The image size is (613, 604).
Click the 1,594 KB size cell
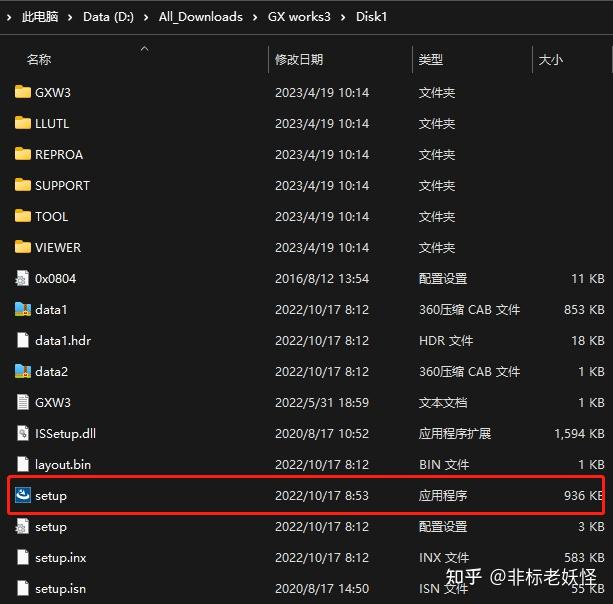[579, 433]
